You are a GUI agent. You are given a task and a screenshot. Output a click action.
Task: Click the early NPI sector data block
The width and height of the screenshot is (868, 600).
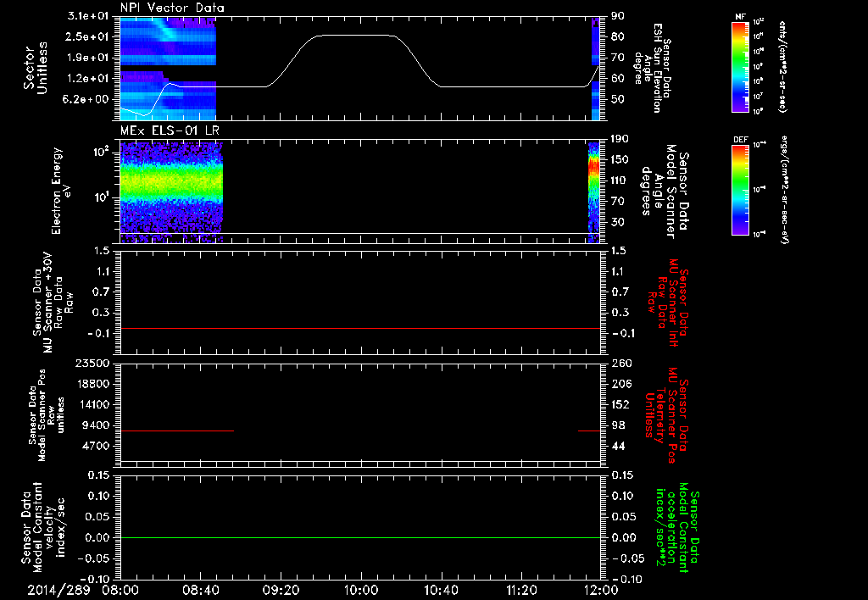[168, 69]
